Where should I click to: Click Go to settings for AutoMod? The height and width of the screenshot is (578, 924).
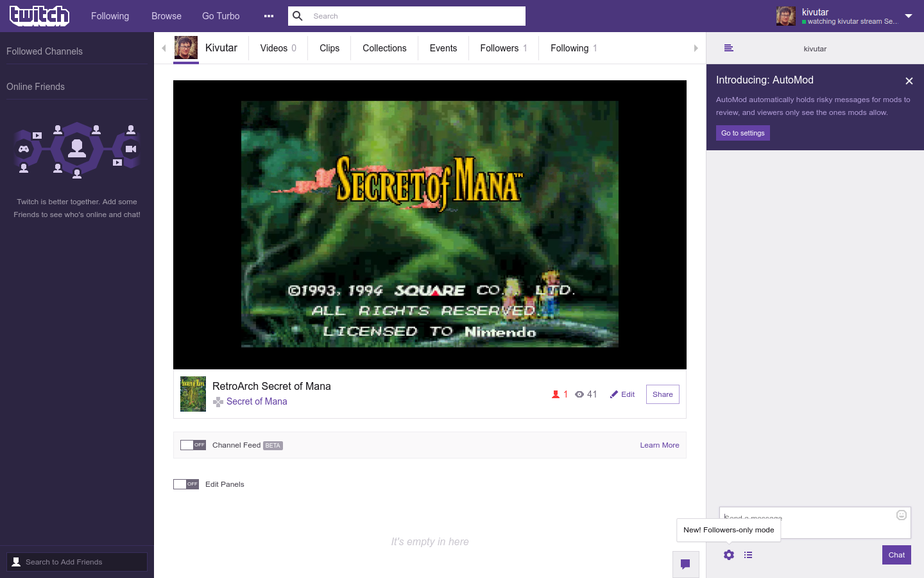(743, 133)
